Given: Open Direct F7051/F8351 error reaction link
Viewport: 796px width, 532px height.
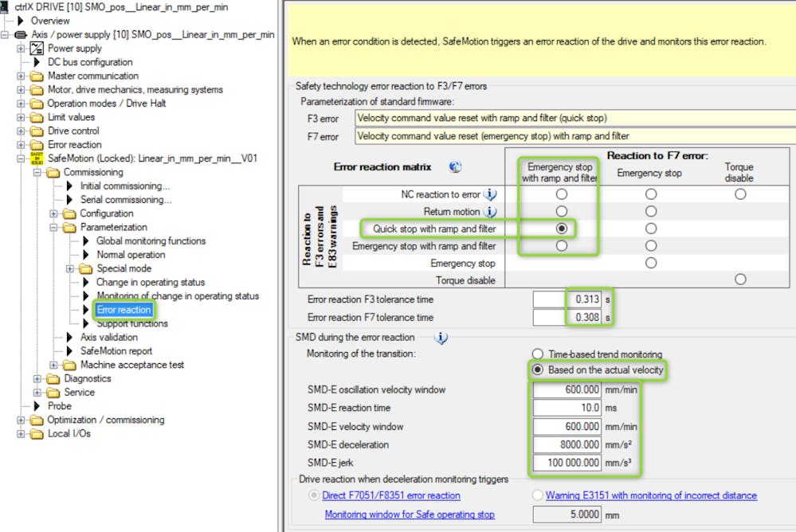Looking at the screenshot, I should click(391, 495).
